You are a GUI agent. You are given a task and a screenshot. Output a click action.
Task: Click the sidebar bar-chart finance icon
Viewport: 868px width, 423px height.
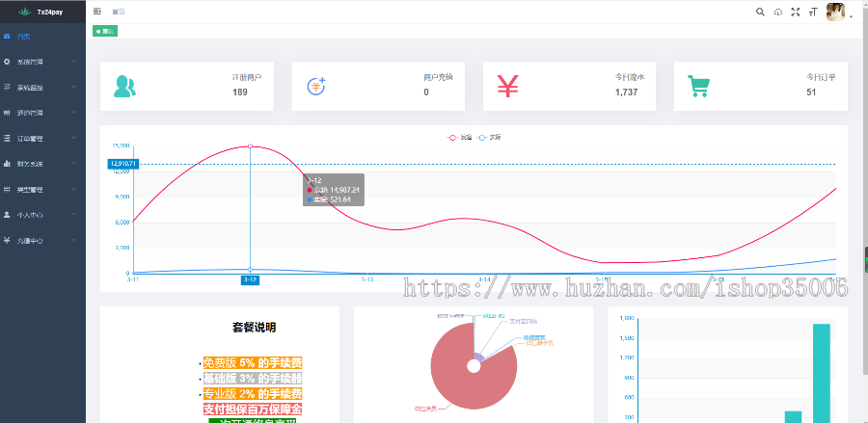pyautogui.click(x=7, y=164)
